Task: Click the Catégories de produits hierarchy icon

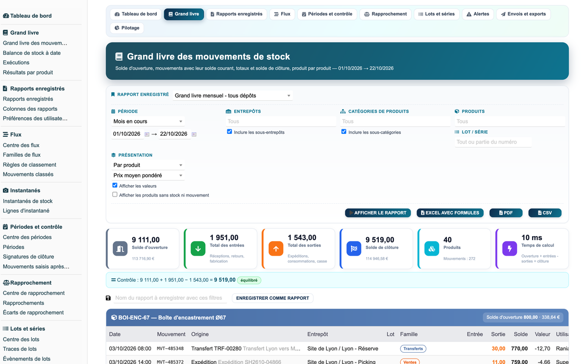Action: pyautogui.click(x=343, y=112)
